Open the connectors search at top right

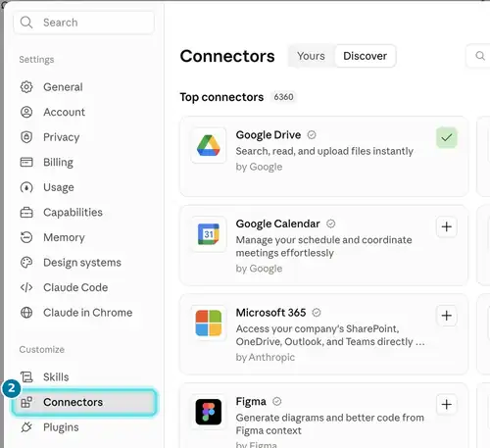[480, 56]
